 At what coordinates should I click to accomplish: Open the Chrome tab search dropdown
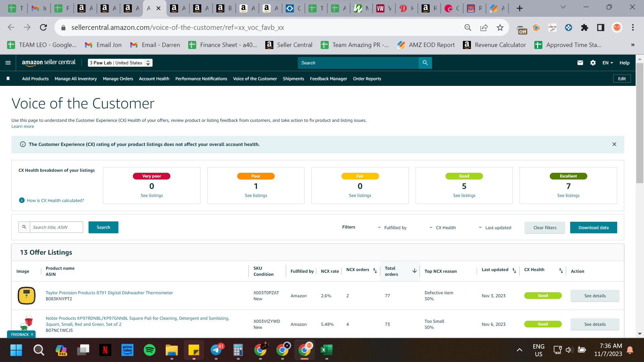pyautogui.click(x=563, y=7)
